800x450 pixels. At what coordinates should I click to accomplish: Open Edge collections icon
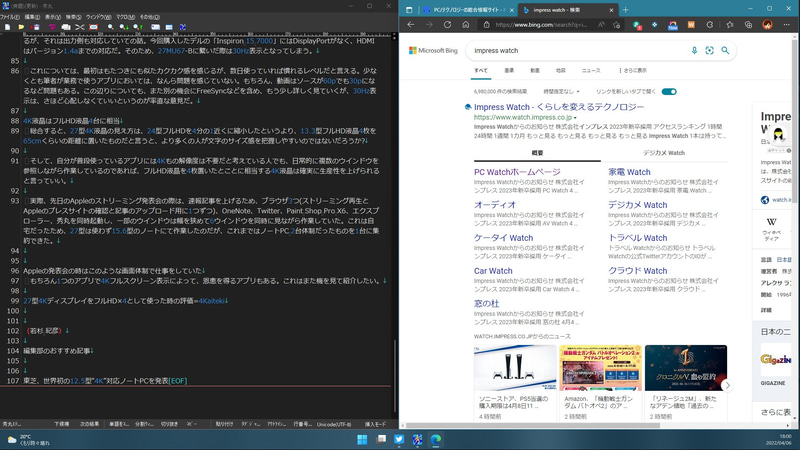click(x=748, y=24)
